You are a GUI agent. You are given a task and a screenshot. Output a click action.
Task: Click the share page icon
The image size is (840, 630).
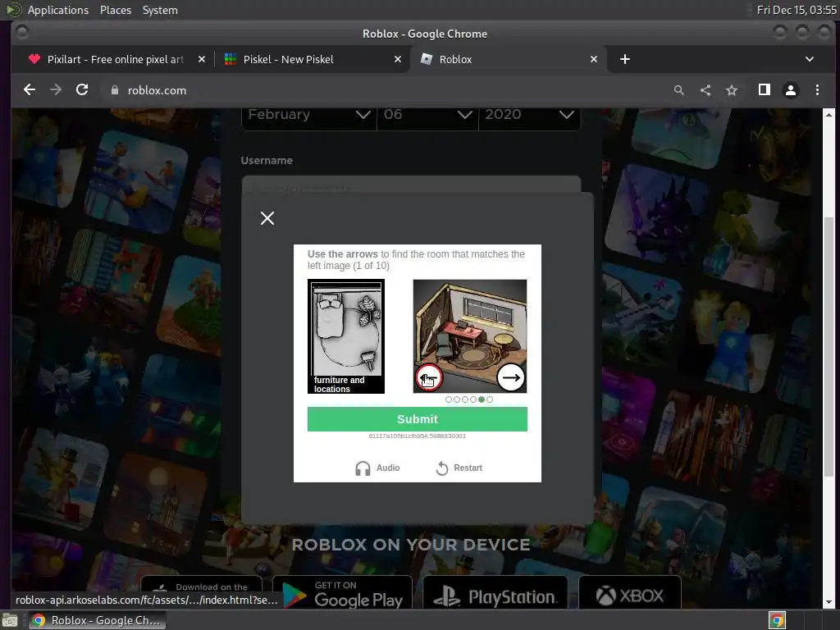pos(705,90)
